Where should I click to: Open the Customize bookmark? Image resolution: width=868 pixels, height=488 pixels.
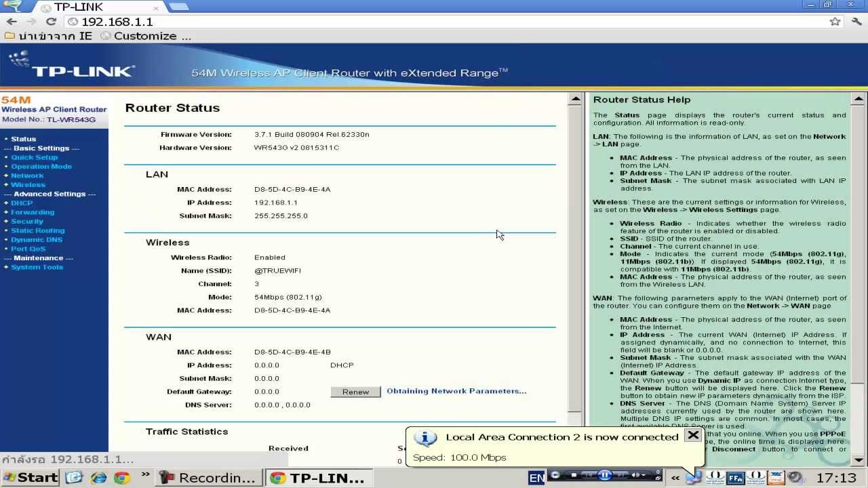146,36
